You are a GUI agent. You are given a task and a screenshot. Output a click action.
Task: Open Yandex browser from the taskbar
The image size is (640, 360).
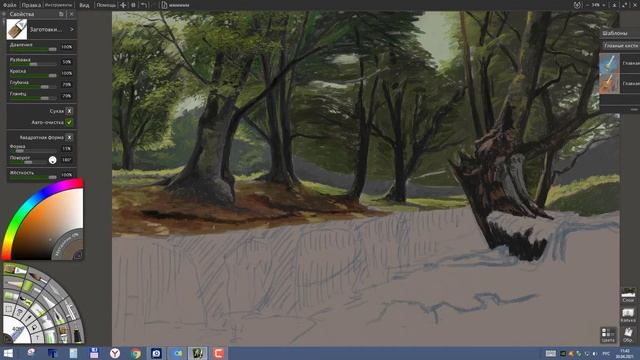(x=115, y=353)
